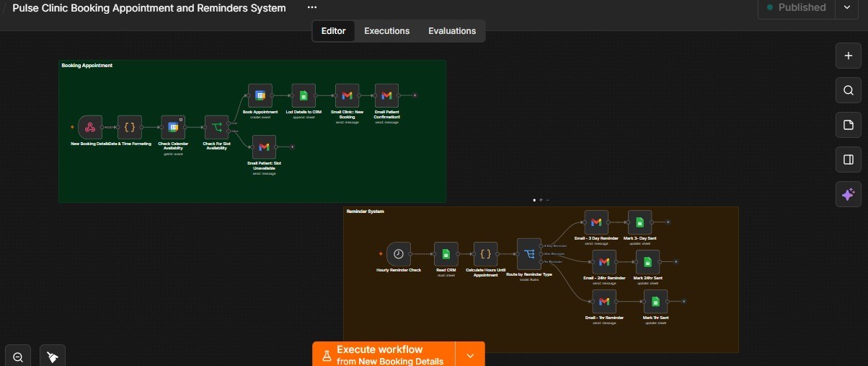This screenshot has height=366, width=868.
Task: Click the Hourly Reminder Check label
Action: click(399, 270)
